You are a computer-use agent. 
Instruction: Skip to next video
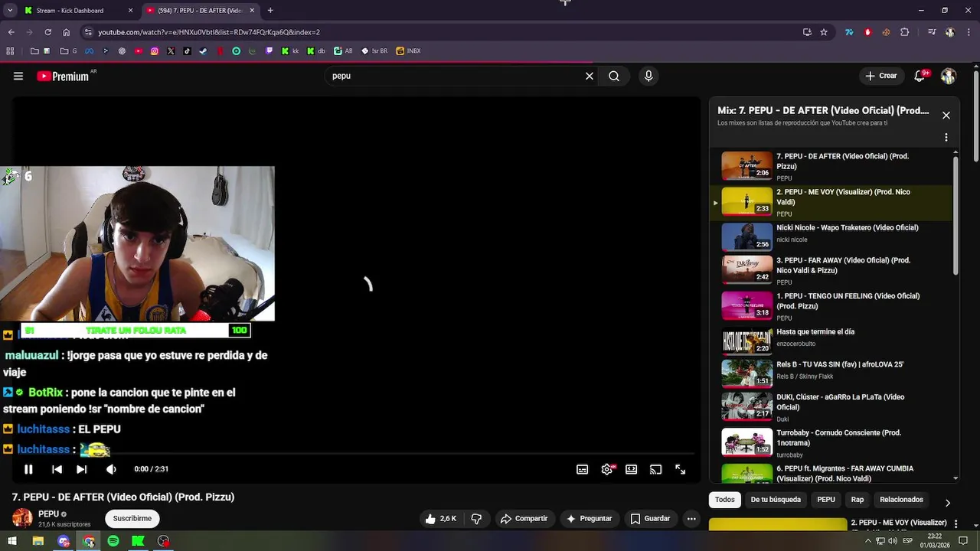click(x=82, y=469)
